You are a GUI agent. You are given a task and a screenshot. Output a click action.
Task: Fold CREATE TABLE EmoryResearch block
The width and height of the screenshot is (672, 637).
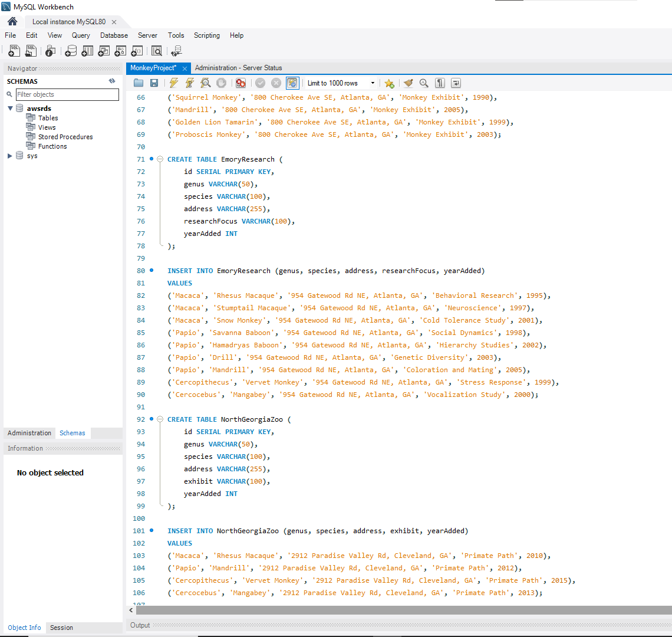pos(160,159)
